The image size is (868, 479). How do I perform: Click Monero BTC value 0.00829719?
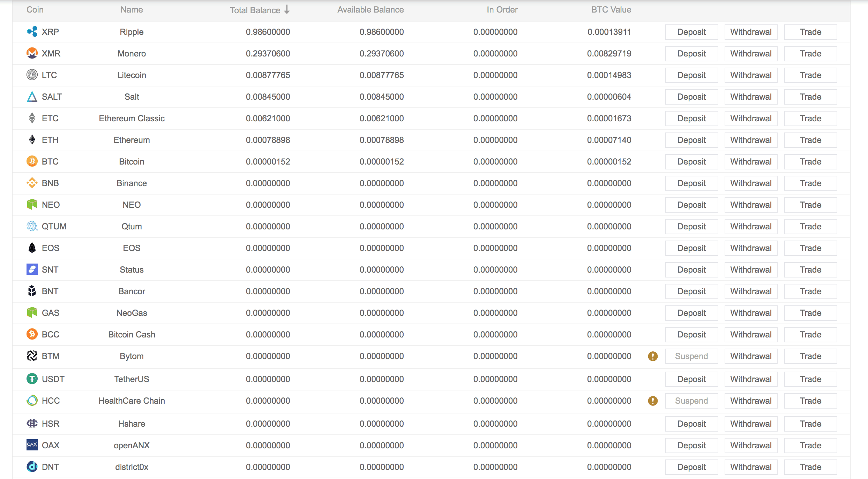click(x=609, y=54)
